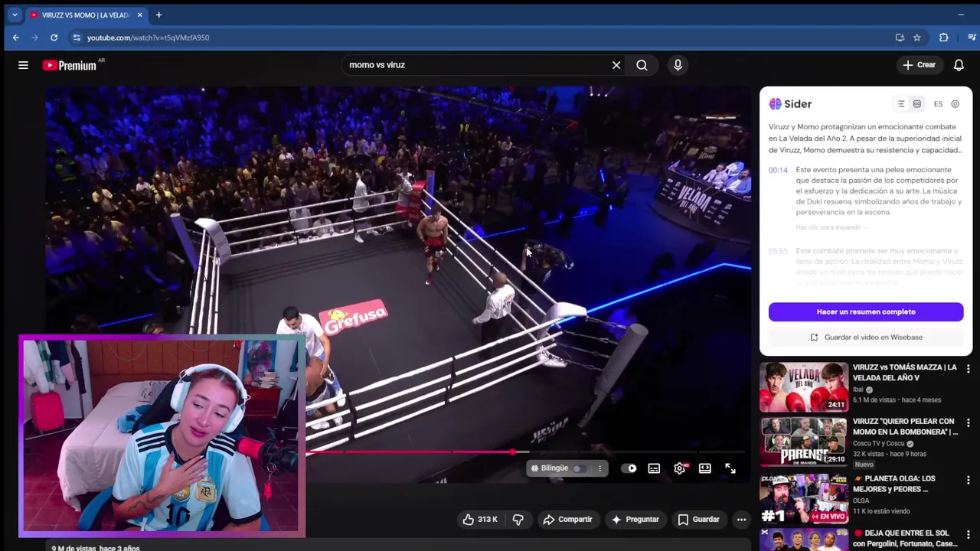
Task: Open player settings gear
Action: point(680,468)
